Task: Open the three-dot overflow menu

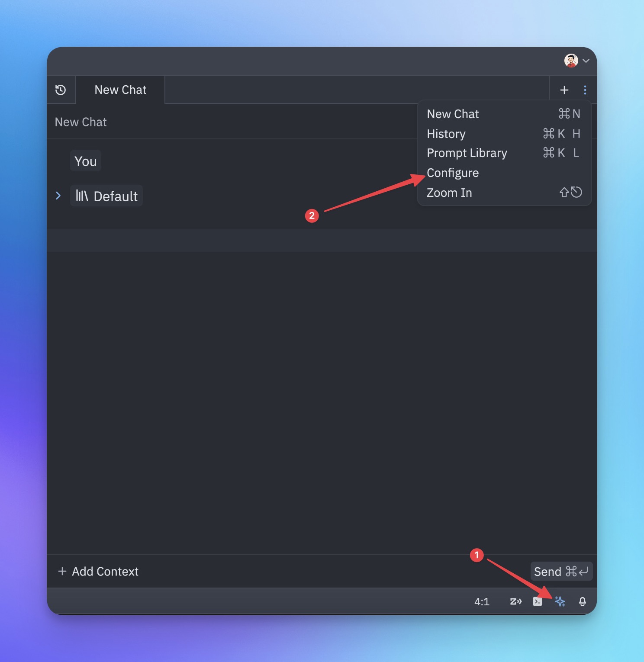Action: [585, 90]
